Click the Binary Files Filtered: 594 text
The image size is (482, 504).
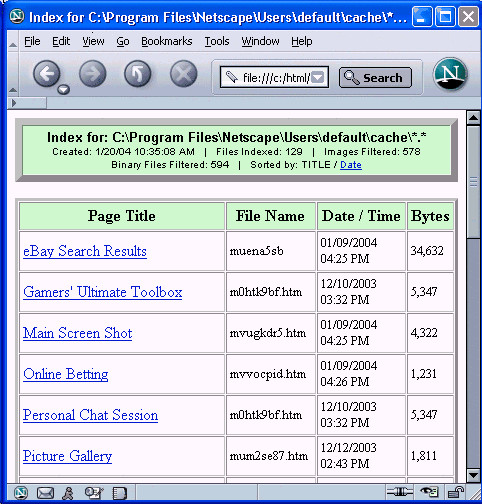point(170,165)
